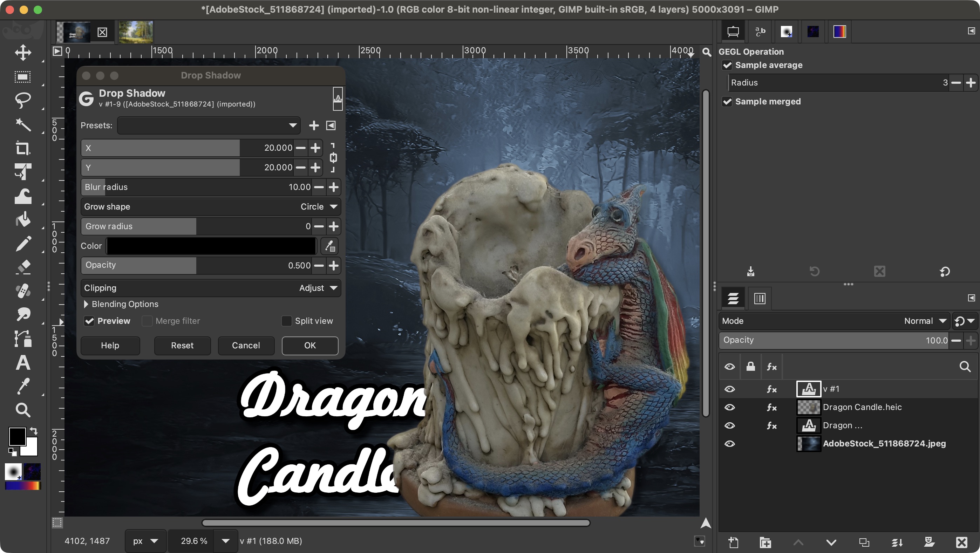The height and width of the screenshot is (553, 980).
Task: Open the px units dropdown
Action: (145, 541)
